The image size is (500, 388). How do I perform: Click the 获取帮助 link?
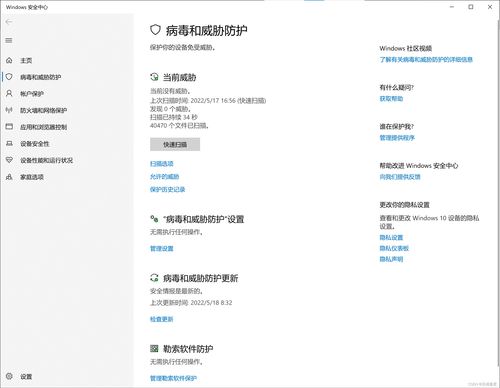click(391, 99)
